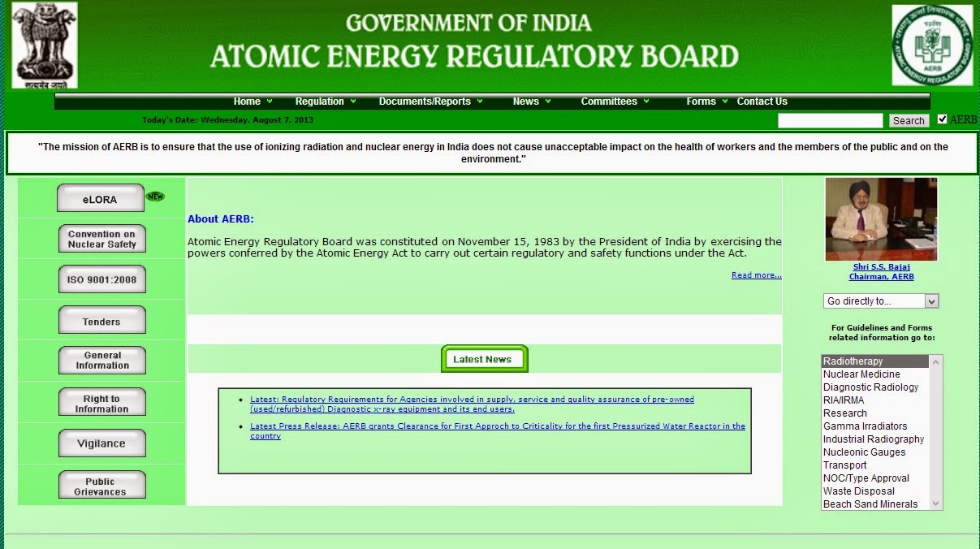Open the News menu
Screen dimensions: 980x549
526,102
